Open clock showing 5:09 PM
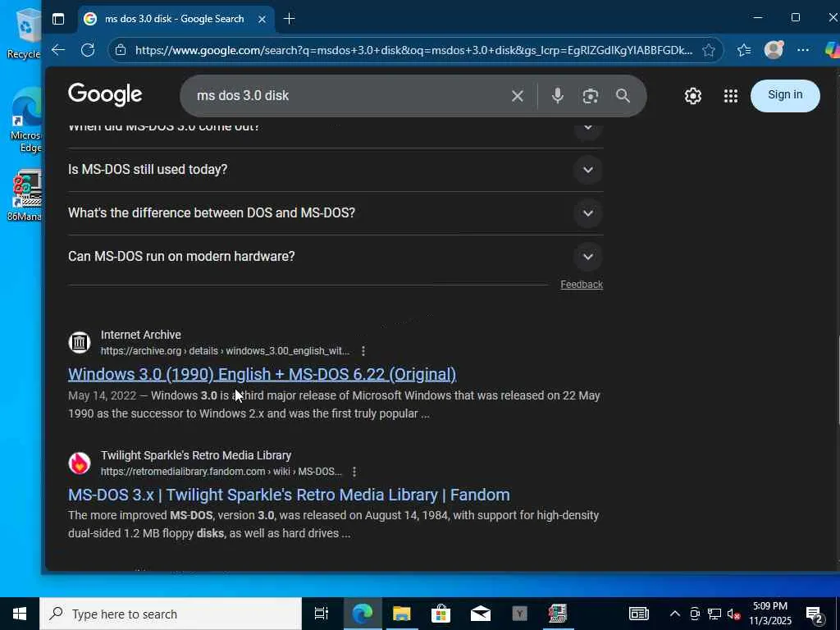The height and width of the screenshot is (630, 840). (769, 614)
